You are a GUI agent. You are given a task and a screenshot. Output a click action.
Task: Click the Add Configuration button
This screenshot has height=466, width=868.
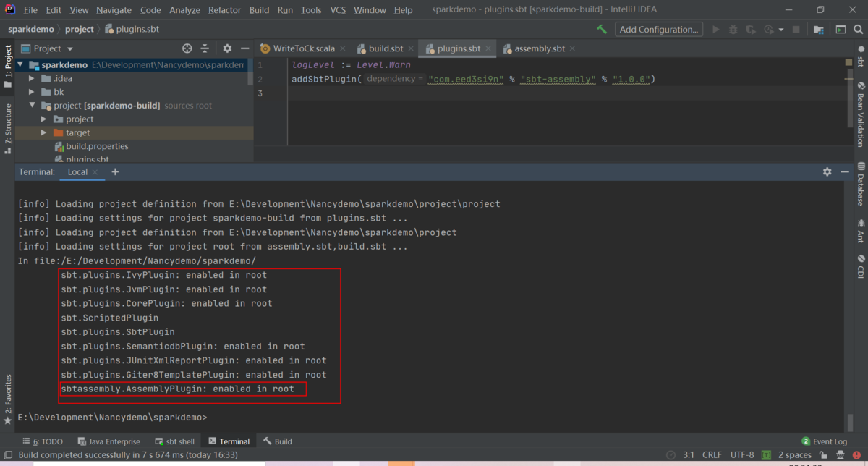(659, 30)
